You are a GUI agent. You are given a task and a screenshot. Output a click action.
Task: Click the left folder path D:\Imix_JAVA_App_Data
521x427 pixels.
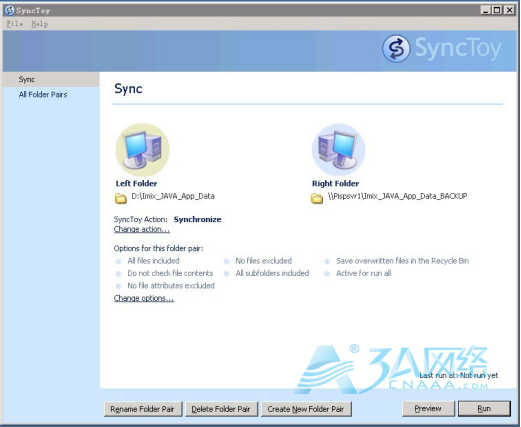click(x=173, y=196)
